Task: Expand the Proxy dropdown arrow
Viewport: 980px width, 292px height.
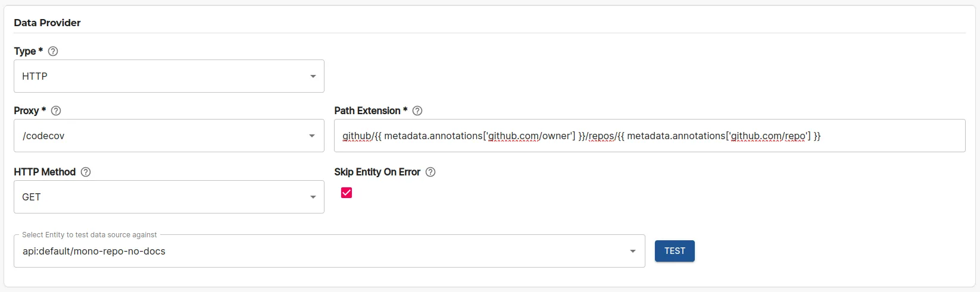Action: click(312, 136)
